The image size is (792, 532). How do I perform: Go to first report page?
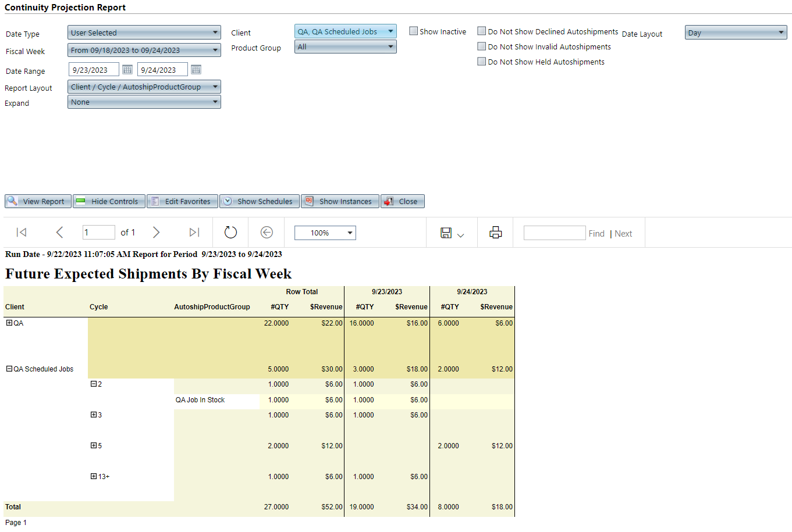tap(22, 233)
